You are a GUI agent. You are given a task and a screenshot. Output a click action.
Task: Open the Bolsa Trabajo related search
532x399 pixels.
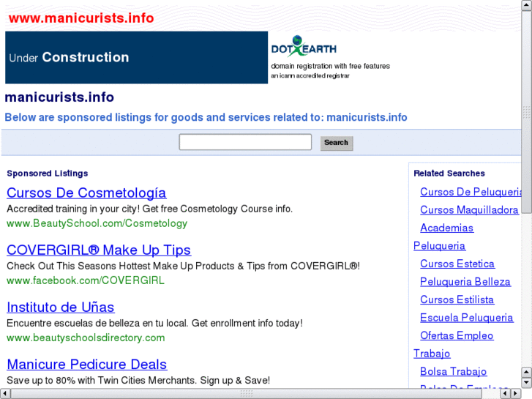click(x=453, y=372)
